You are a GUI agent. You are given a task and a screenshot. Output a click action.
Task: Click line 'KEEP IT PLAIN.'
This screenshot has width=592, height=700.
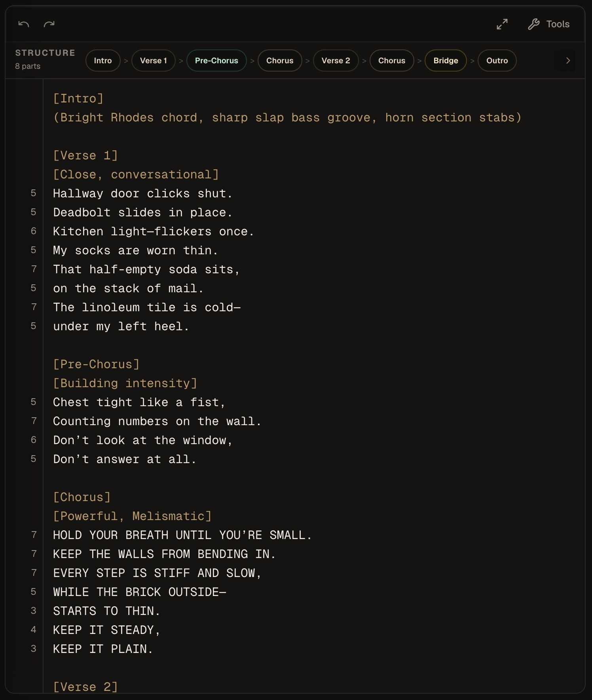click(x=103, y=649)
